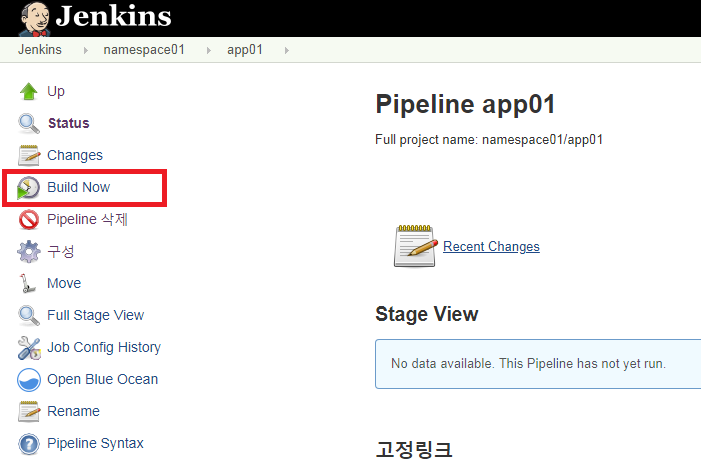Click the Move hand-truck icon

pyautogui.click(x=28, y=283)
